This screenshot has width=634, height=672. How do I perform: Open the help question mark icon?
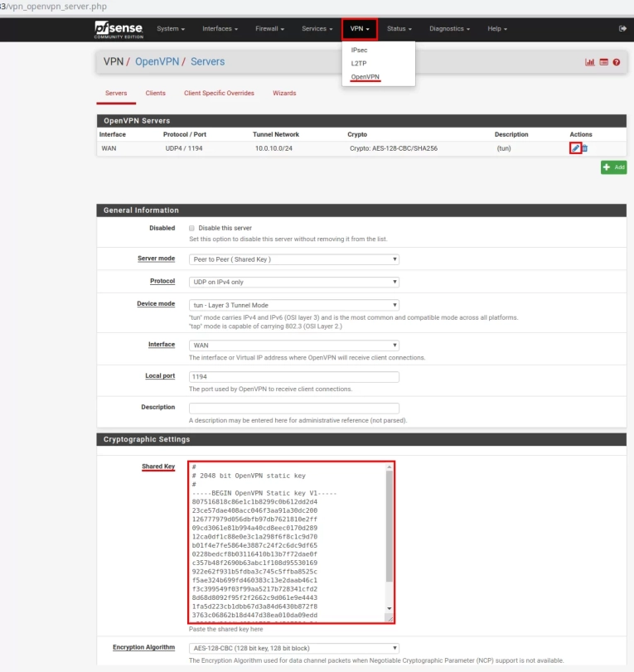[617, 62]
